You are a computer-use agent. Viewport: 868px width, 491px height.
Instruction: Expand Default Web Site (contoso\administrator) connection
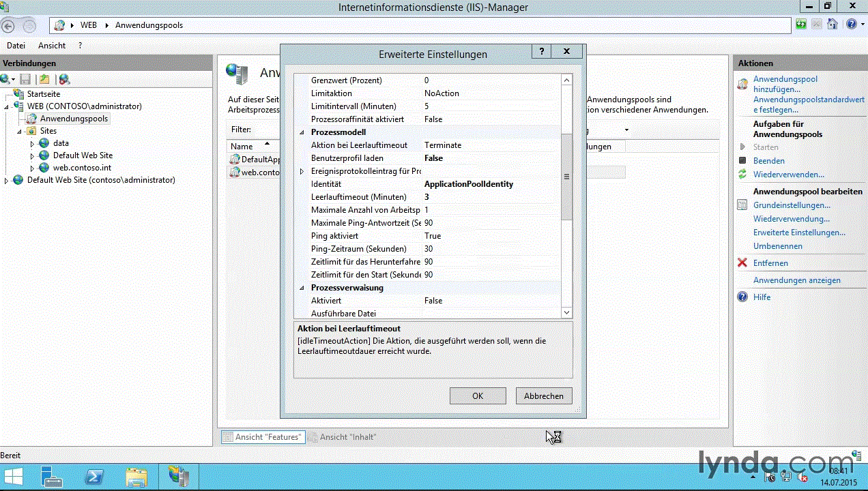(7, 181)
